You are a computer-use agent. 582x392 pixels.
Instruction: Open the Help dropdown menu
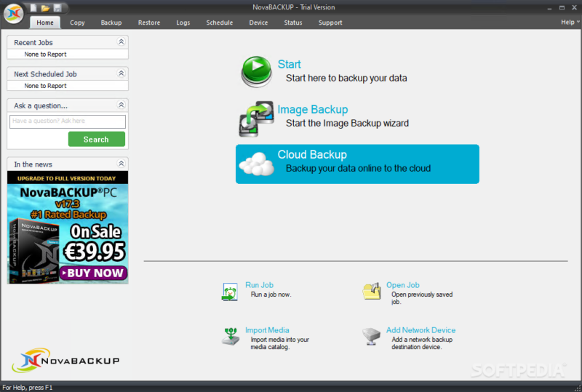(x=570, y=22)
